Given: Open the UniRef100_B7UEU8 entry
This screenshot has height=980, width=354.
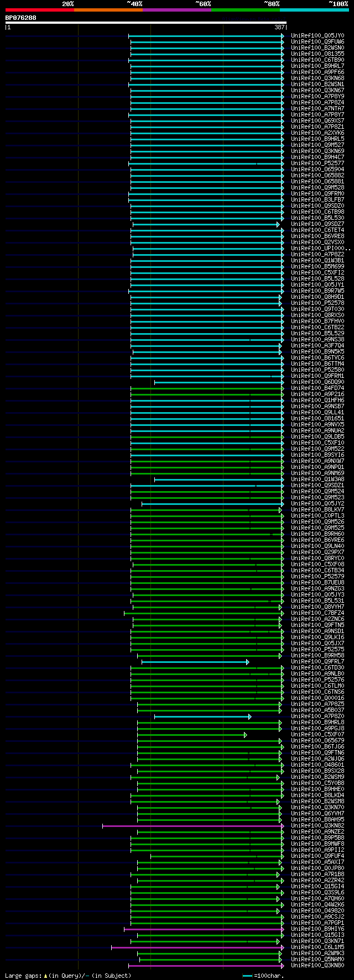Looking at the screenshot, I should coord(317,583).
